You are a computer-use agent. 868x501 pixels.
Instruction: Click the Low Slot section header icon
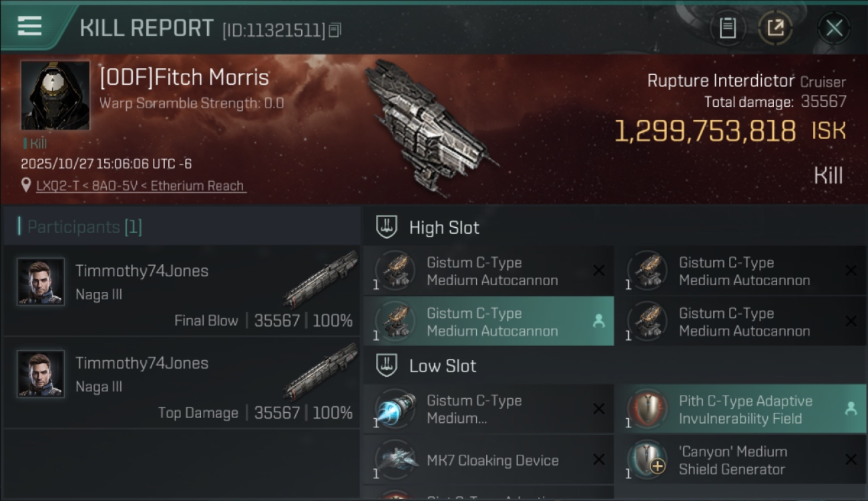(387, 365)
